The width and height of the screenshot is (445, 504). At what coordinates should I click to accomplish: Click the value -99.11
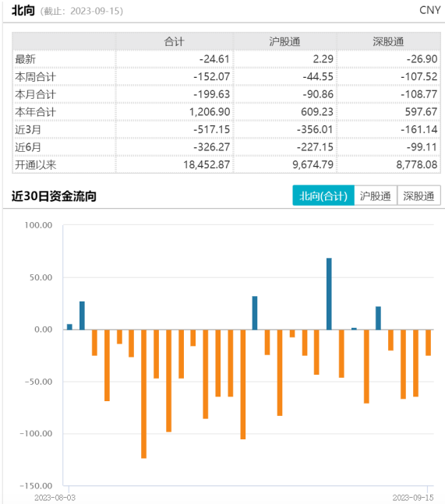tap(422, 147)
